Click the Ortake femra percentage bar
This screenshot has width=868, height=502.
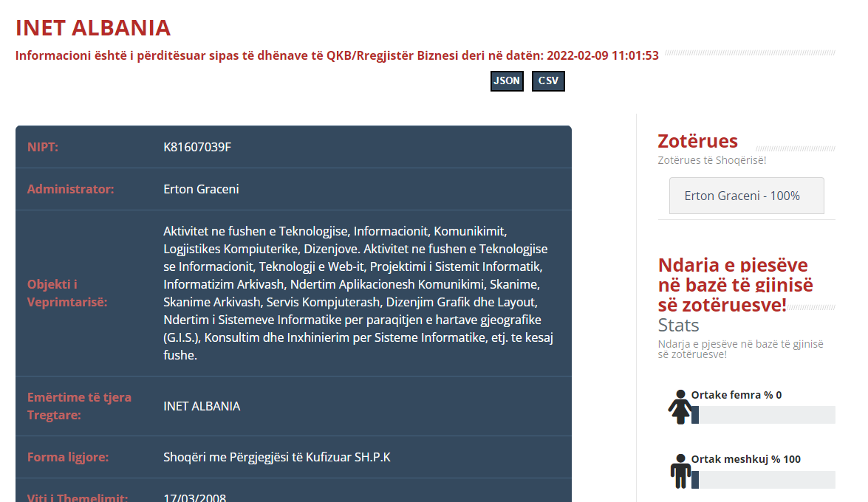pyautogui.click(x=763, y=415)
